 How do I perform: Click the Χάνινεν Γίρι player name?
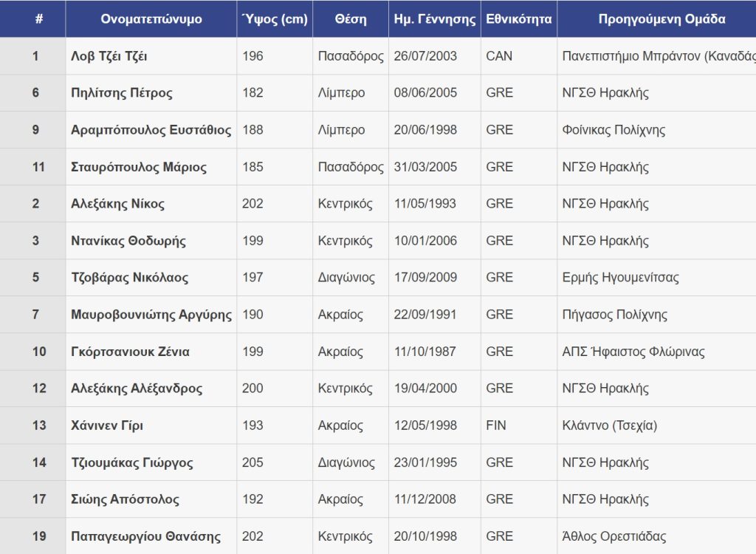pos(107,425)
